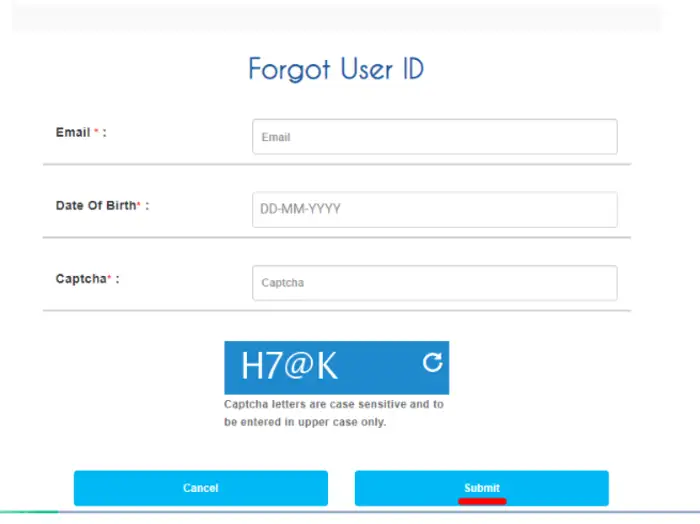Screen dimensions: 700x524
Task: Click the red underline beneath Submit
Action: (481, 500)
